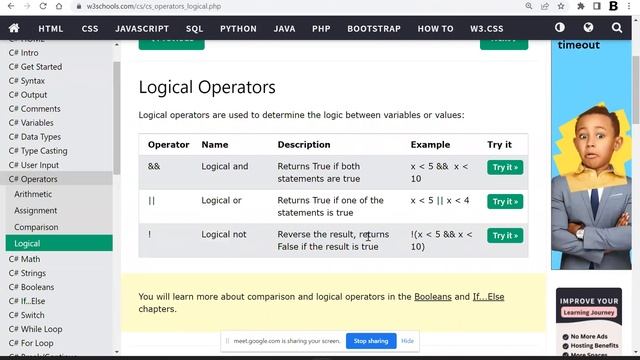The image size is (640, 360).
Task: Open the SQL tutorial menu
Action: point(194,29)
